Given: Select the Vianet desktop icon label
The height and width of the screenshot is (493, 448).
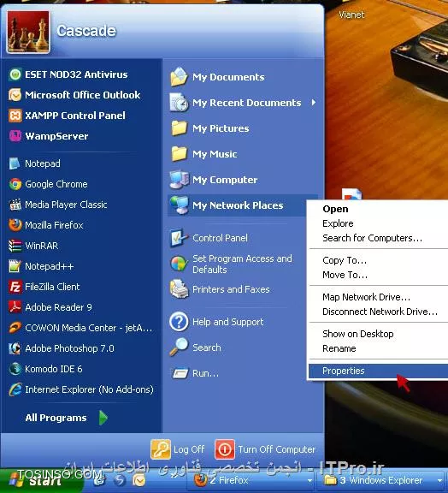Looking at the screenshot, I should (351, 15).
